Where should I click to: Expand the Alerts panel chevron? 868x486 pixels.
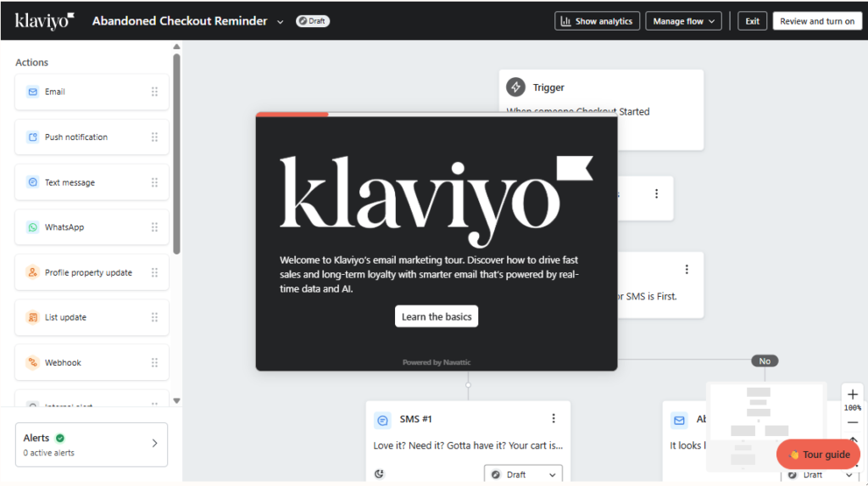(x=154, y=444)
